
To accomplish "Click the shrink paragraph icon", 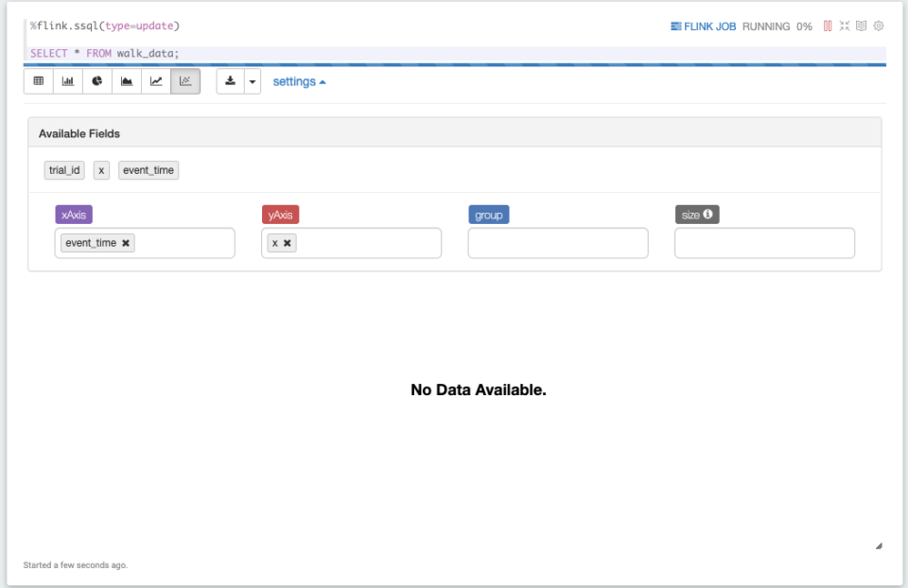I will [844, 26].
